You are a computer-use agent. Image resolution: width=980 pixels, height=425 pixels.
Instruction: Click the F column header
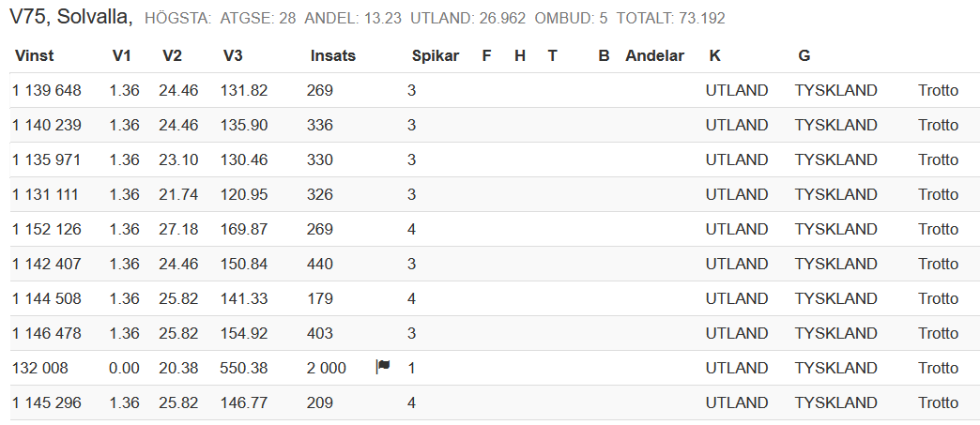coord(487,55)
